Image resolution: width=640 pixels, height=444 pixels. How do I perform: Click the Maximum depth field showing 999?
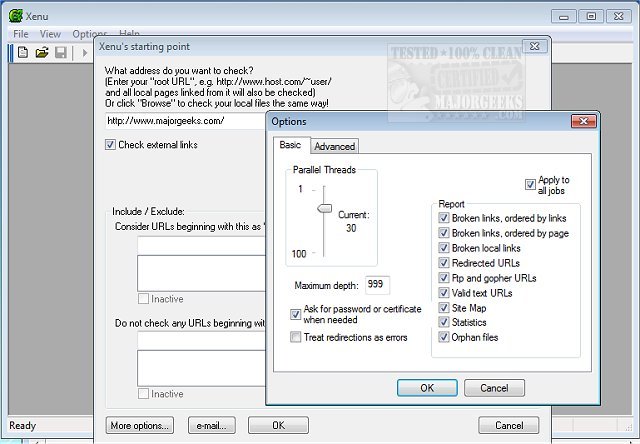point(377,284)
